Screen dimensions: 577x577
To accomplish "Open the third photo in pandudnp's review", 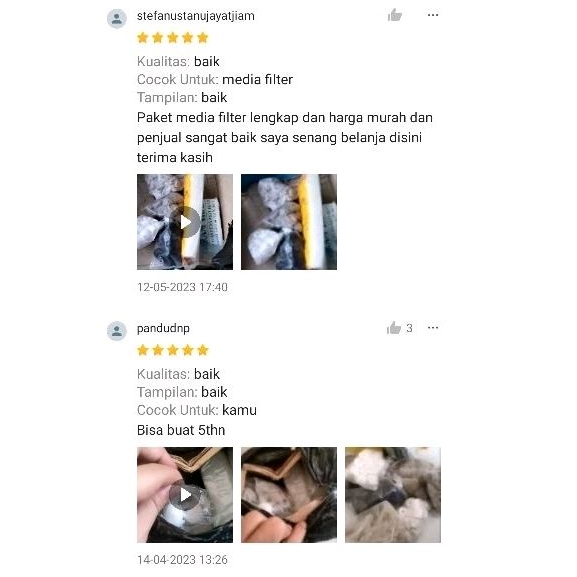I will tap(393, 495).
